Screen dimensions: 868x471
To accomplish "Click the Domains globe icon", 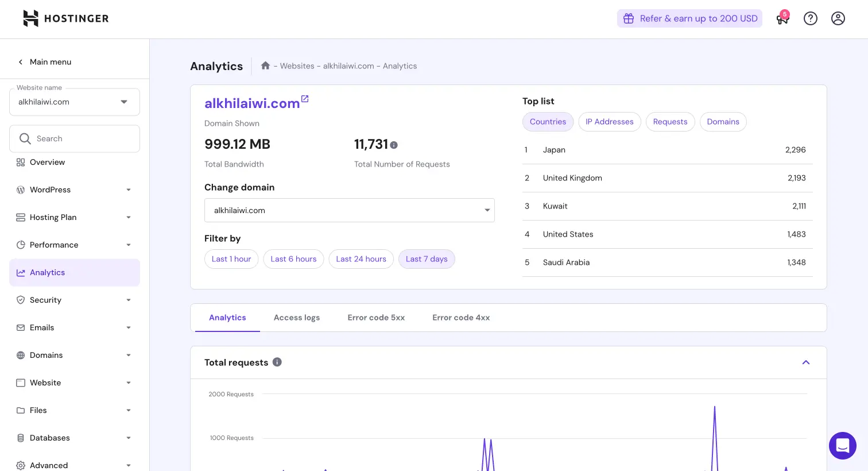I will 21,355.
